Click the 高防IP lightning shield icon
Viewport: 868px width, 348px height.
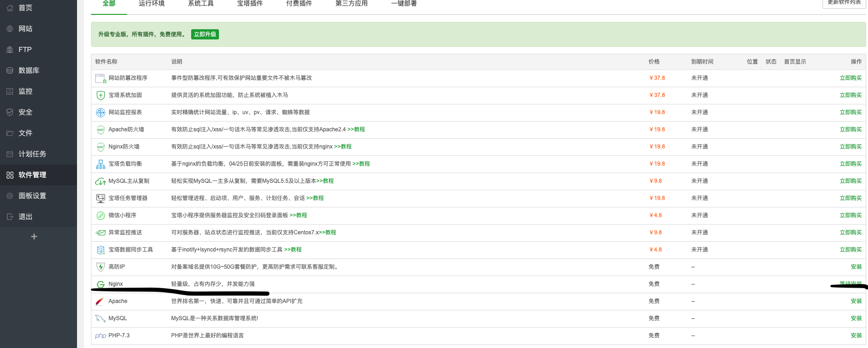[101, 267]
